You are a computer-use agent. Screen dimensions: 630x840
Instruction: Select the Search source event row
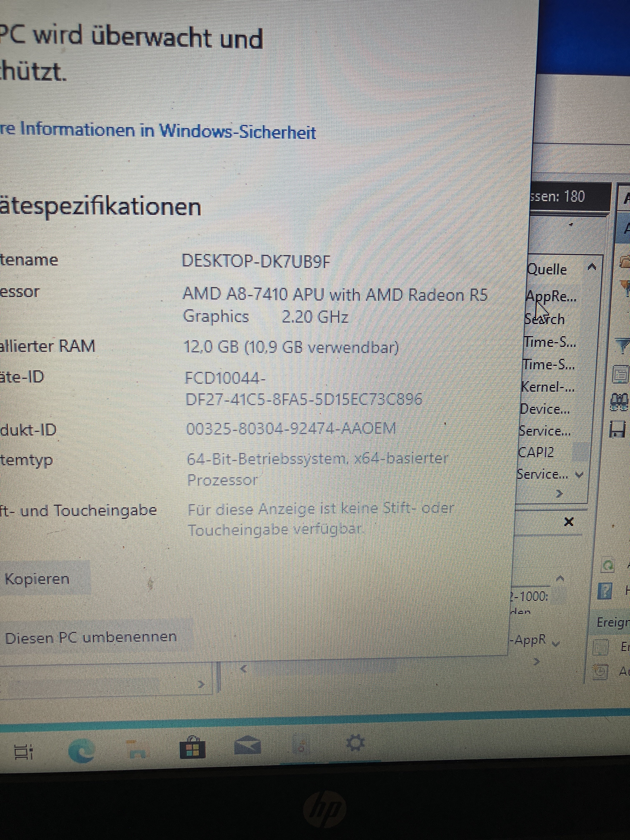click(545, 319)
